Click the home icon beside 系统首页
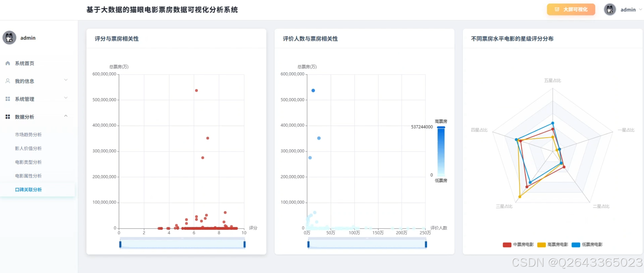The height and width of the screenshot is (273, 644). pos(8,63)
